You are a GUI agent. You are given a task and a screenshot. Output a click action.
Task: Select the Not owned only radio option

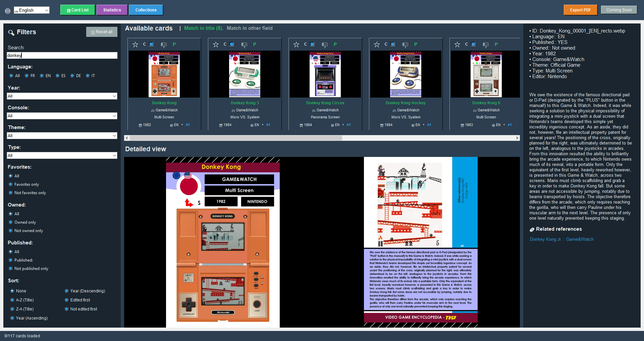click(11, 231)
